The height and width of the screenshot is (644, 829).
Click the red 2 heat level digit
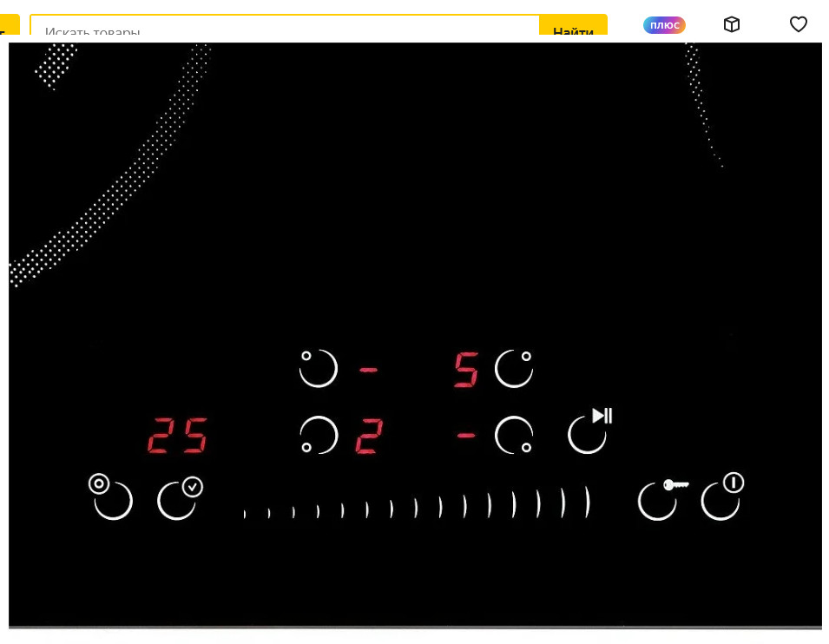tap(369, 437)
